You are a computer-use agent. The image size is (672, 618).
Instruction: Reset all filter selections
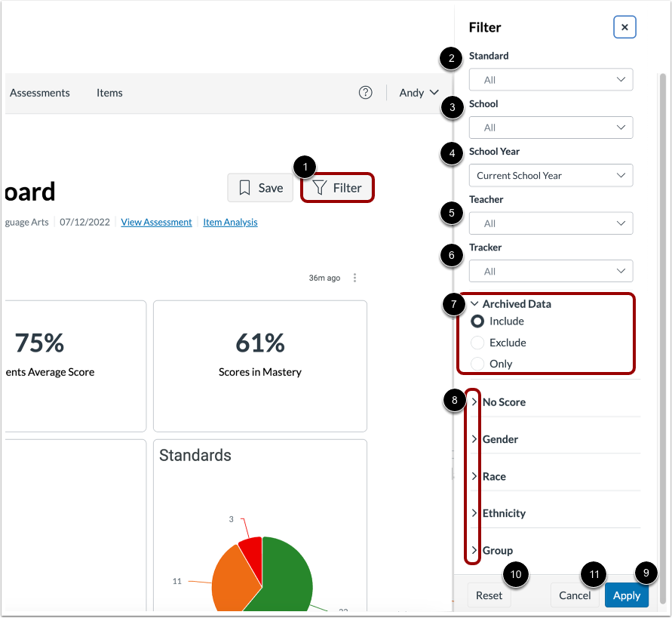[489, 595]
